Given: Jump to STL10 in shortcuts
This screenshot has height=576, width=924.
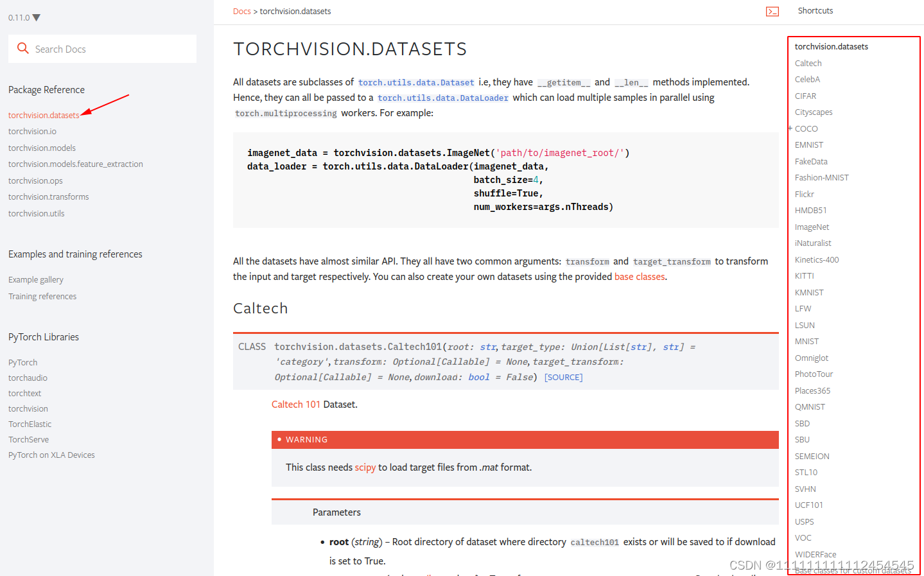Looking at the screenshot, I should [x=806, y=473].
